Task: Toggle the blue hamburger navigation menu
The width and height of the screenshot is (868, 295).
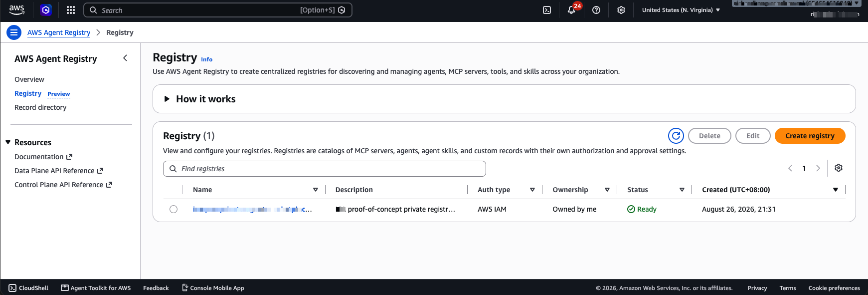Action: pos(14,32)
